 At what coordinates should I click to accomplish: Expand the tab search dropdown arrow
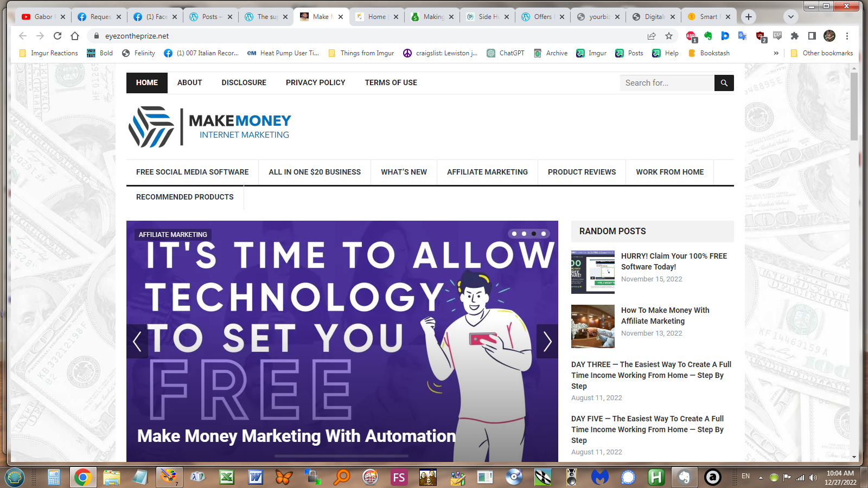(791, 17)
